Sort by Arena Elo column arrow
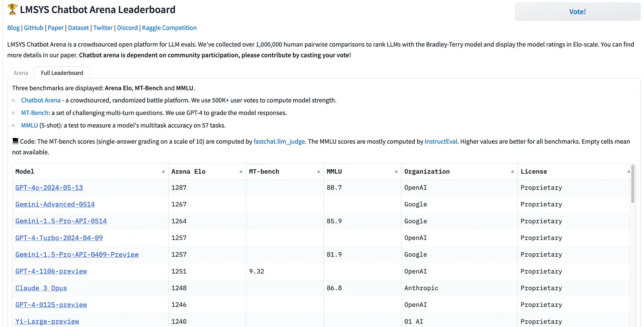The image size is (644, 327). coord(241,171)
